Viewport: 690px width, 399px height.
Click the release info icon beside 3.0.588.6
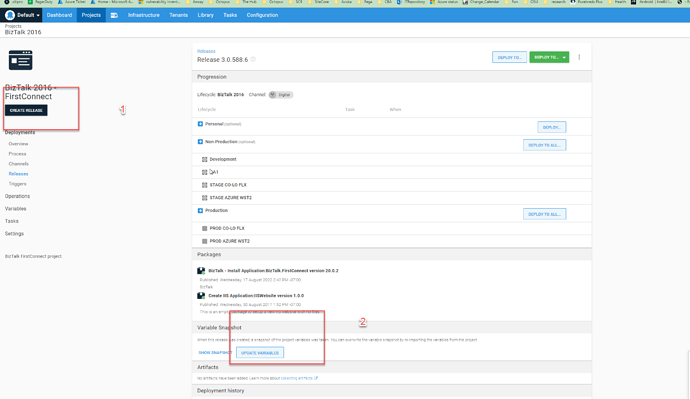click(x=253, y=59)
